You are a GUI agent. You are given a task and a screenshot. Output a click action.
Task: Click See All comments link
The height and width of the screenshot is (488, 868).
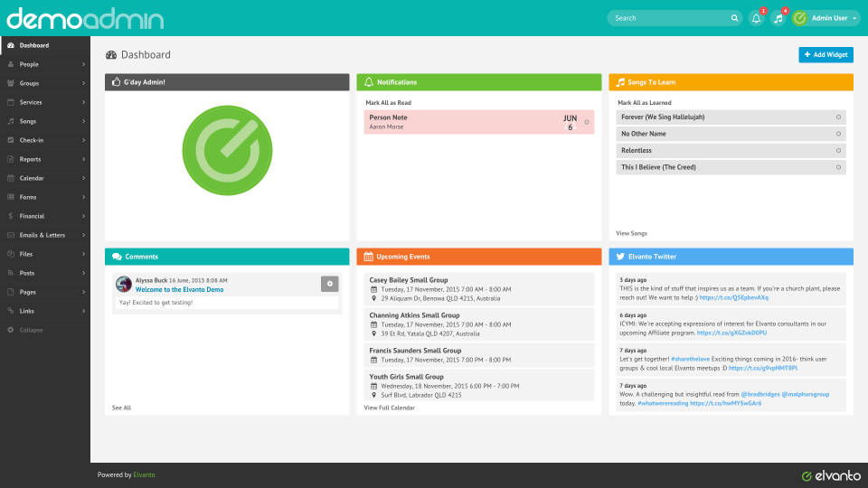click(121, 408)
